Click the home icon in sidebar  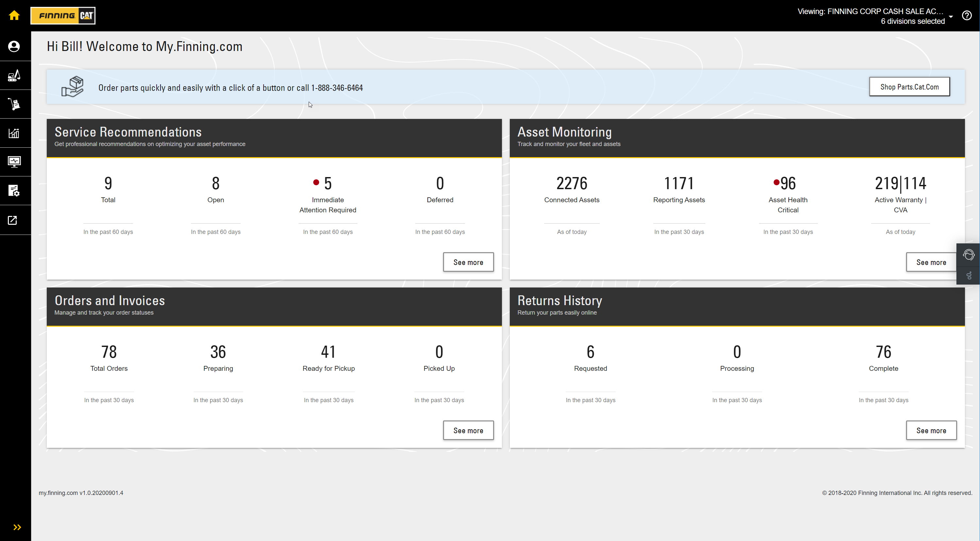tap(14, 16)
